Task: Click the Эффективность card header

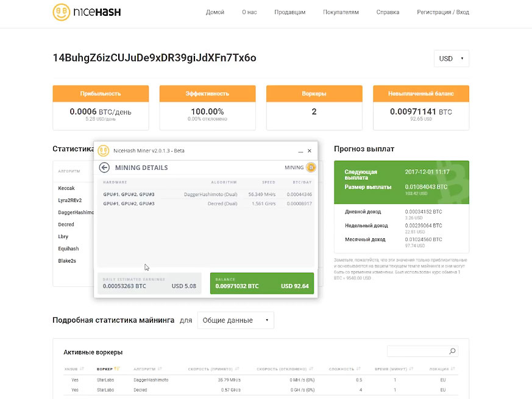Action: click(207, 94)
